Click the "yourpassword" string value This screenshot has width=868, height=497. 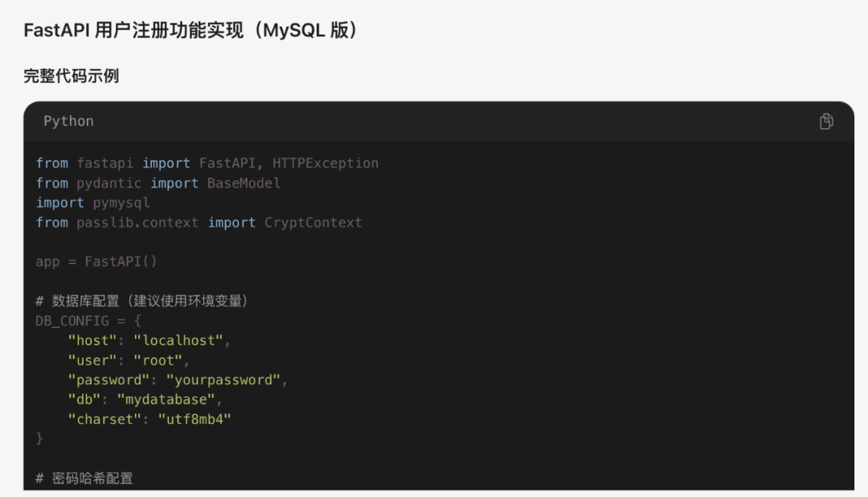(223, 380)
